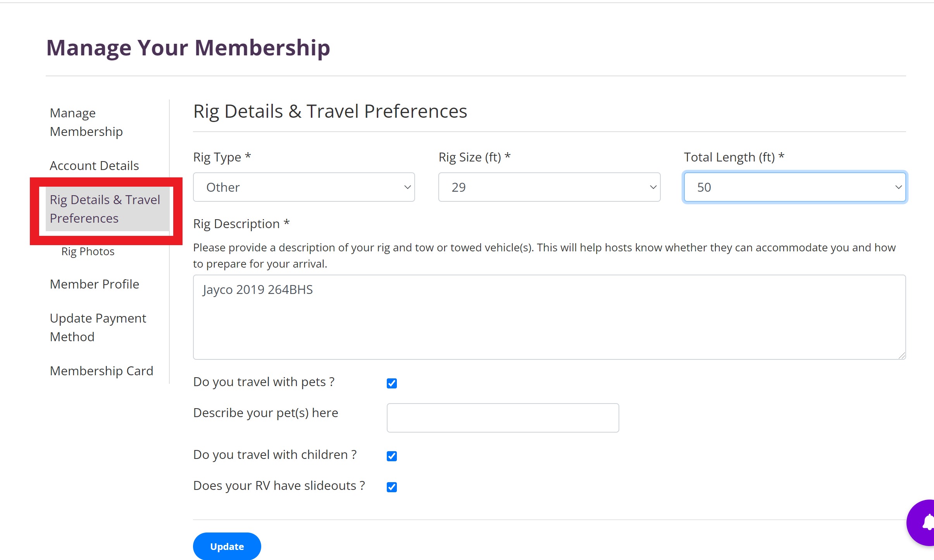Navigate to Member Profile
934x560 pixels.
click(x=94, y=284)
